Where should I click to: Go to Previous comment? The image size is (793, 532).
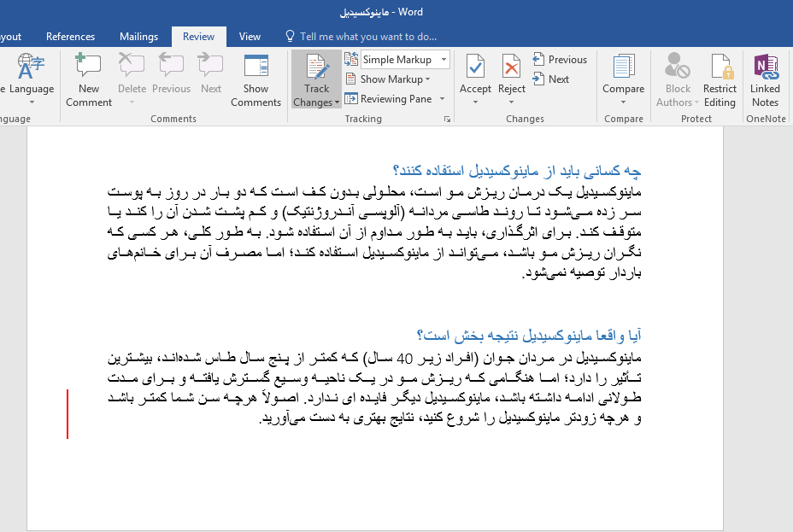click(x=171, y=74)
